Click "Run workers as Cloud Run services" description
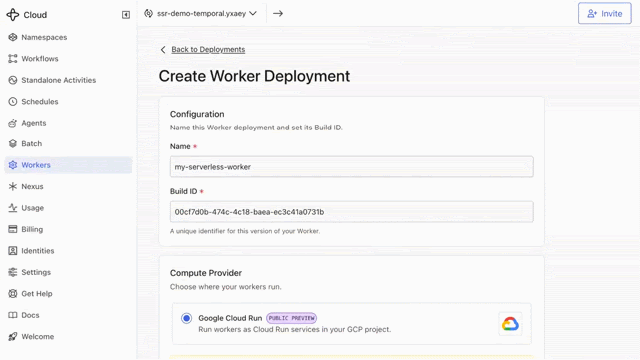640x360 pixels. click(294, 329)
